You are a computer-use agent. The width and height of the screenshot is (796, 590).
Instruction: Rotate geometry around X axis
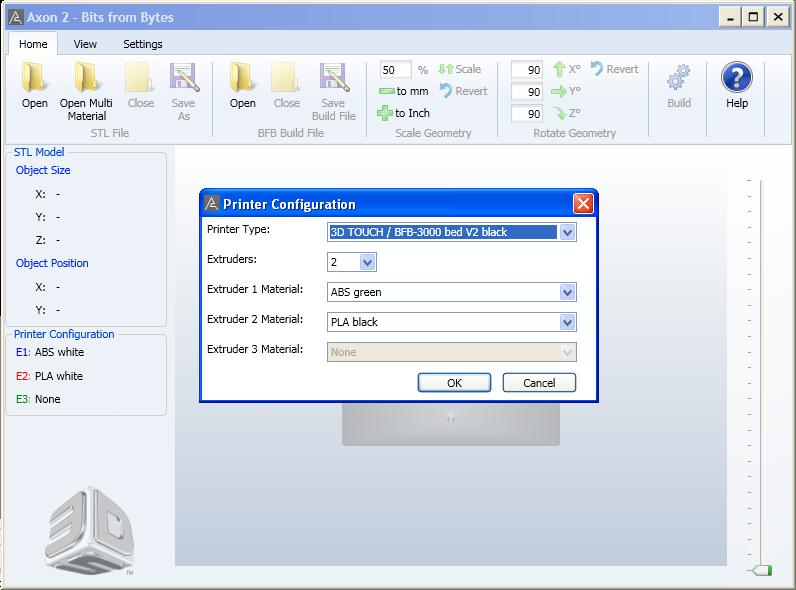pos(567,69)
